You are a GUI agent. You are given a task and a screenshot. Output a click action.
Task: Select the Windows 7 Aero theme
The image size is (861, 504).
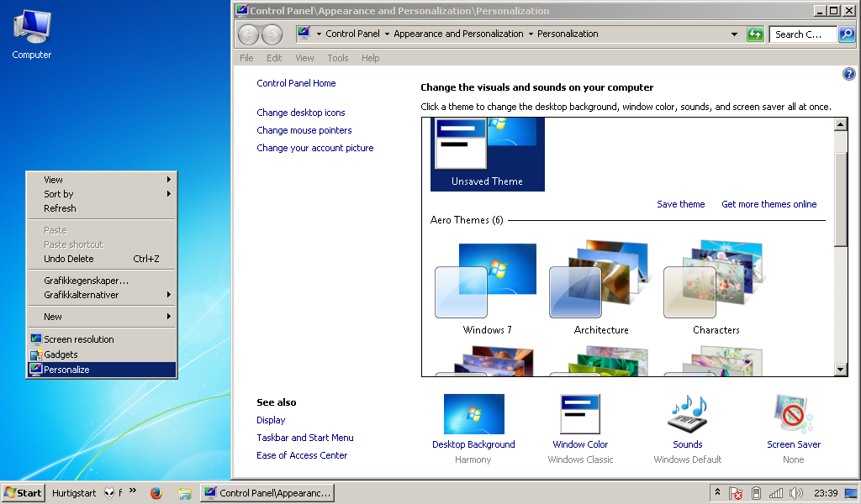tap(487, 289)
